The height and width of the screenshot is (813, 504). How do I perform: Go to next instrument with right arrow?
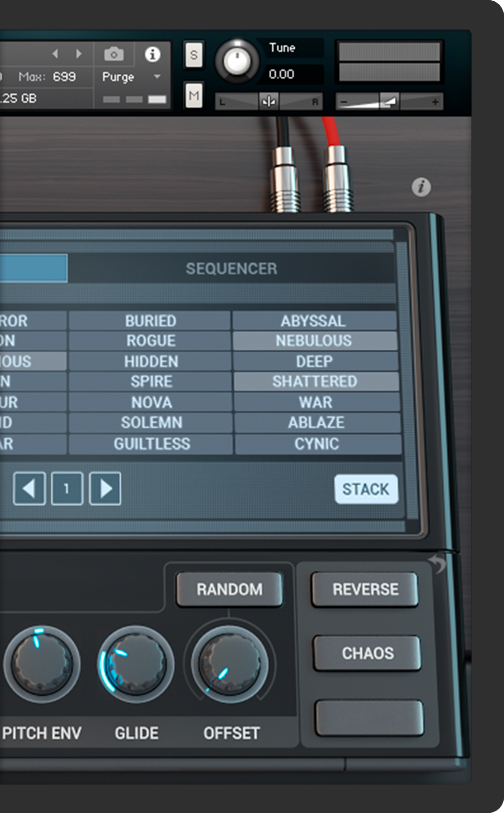click(79, 54)
